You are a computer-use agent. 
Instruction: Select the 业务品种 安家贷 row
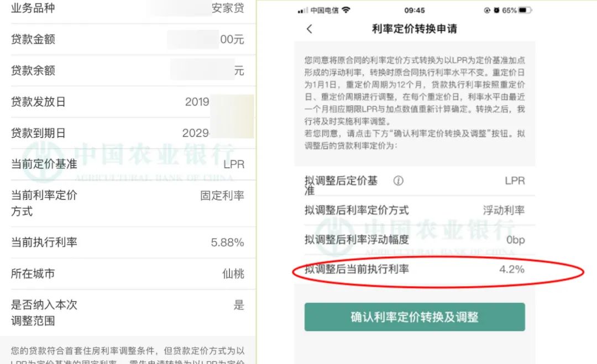[127, 9]
